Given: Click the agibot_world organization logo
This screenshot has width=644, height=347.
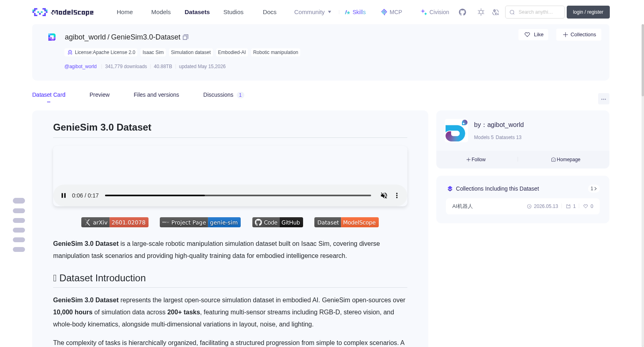Looking at the screenshot, I should (x=456, y=131).
